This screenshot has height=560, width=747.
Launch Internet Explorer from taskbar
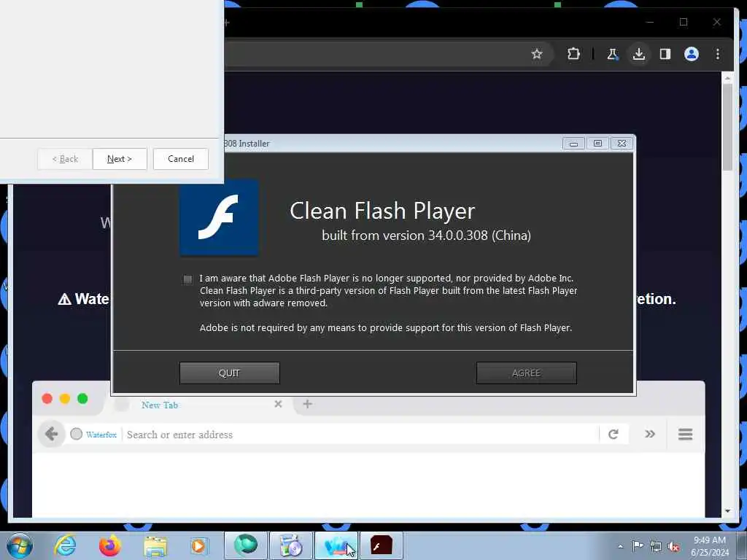click(65, 545)
